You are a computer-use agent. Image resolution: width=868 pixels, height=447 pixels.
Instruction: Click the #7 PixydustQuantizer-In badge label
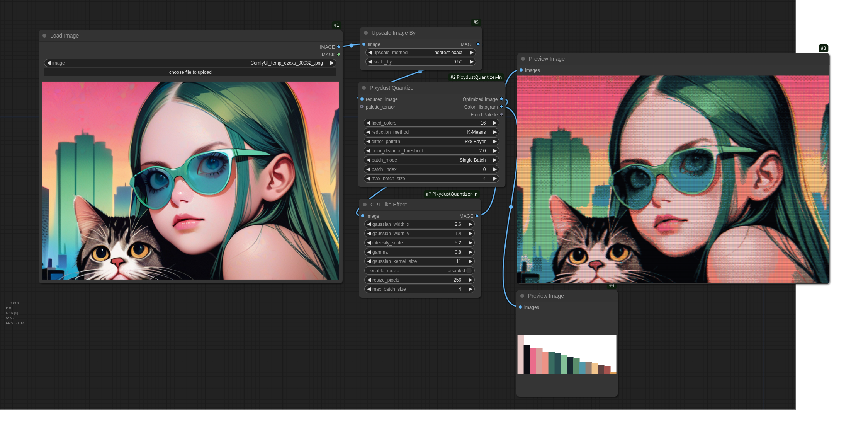click(452, 194)
